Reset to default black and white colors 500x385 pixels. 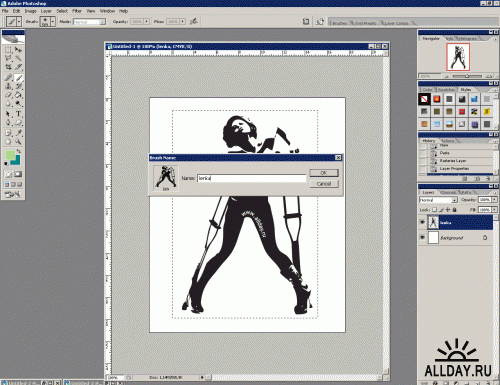coord(6,163)
